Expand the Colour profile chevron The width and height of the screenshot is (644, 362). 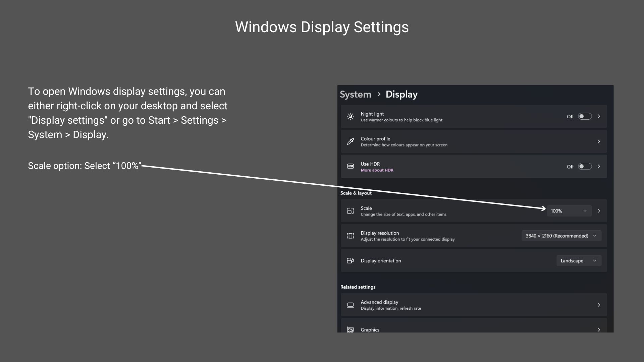pos(599,141)
